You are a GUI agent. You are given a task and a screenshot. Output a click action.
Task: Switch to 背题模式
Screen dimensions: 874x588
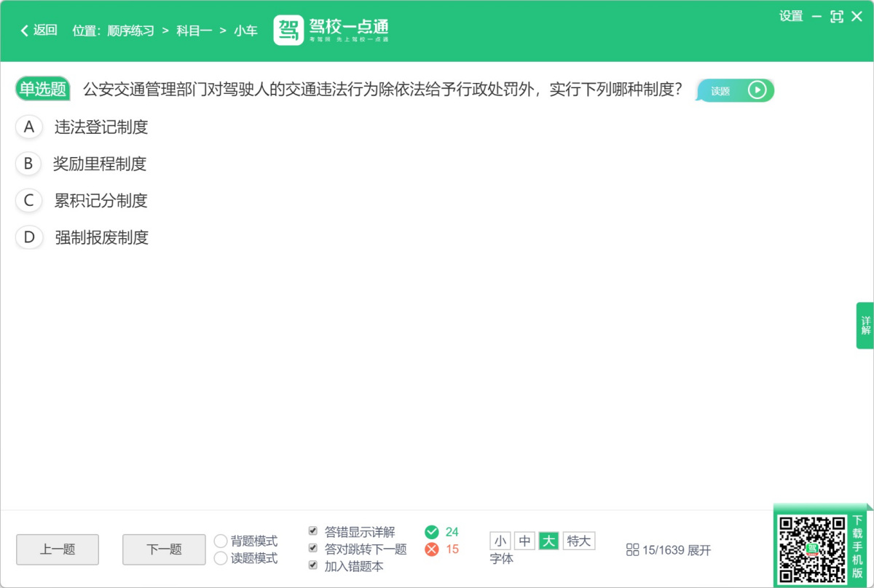pyautogui.click(x=221, y=541)
